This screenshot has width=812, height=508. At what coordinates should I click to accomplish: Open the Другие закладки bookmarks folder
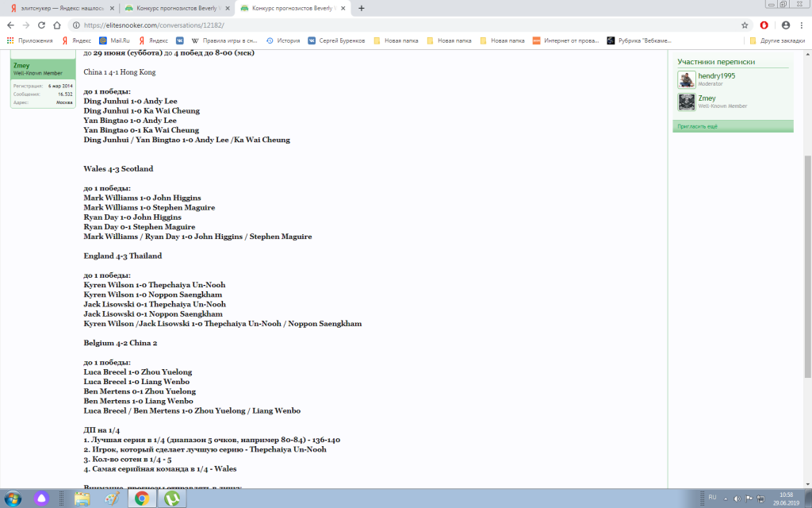(x=777, y=40)
